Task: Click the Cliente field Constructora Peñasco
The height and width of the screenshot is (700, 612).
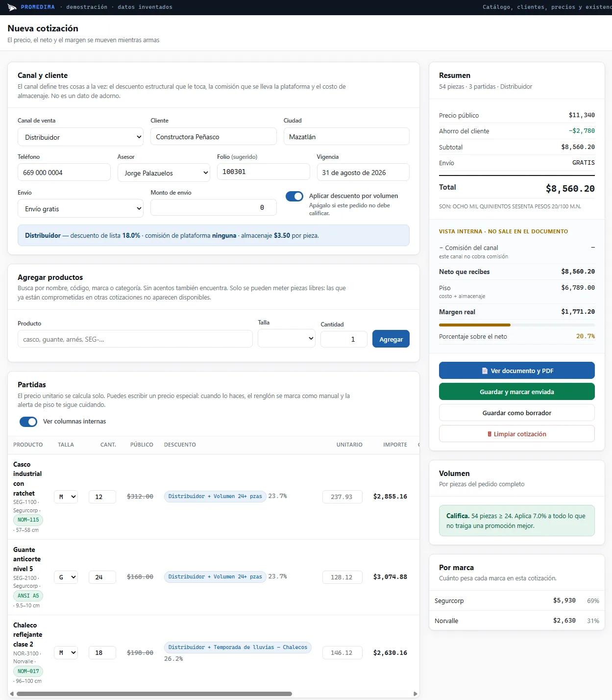Action: click(x=214, y=137)
